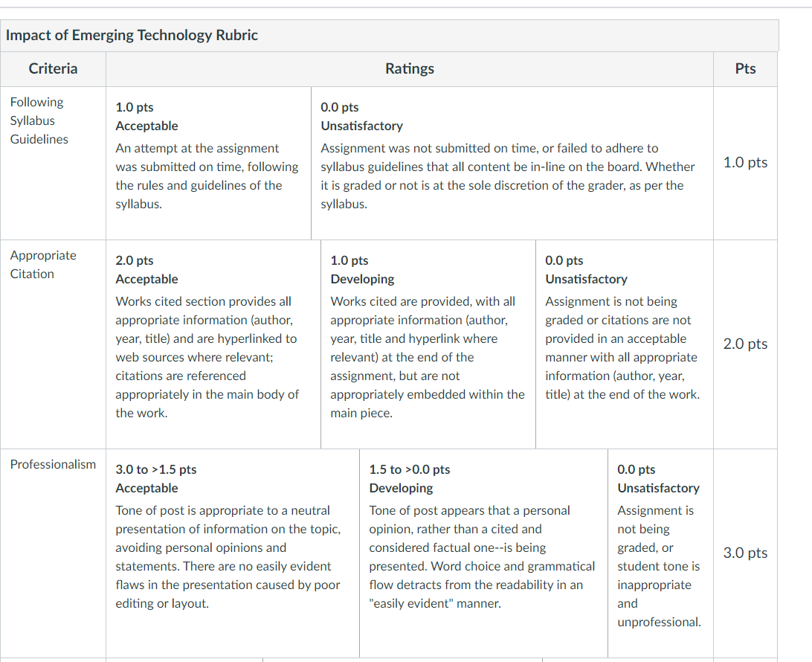Click the Pts column header
The width and height of the screenshot is (812, 662).
pos(745,69)
